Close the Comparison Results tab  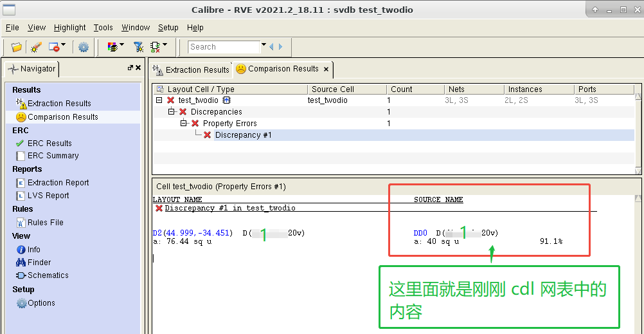(326, 70)
